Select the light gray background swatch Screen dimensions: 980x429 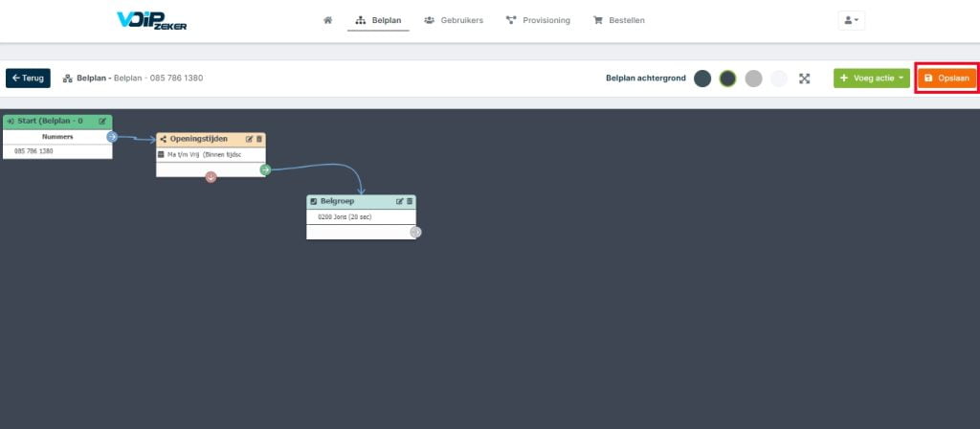[x=754, y=79]
